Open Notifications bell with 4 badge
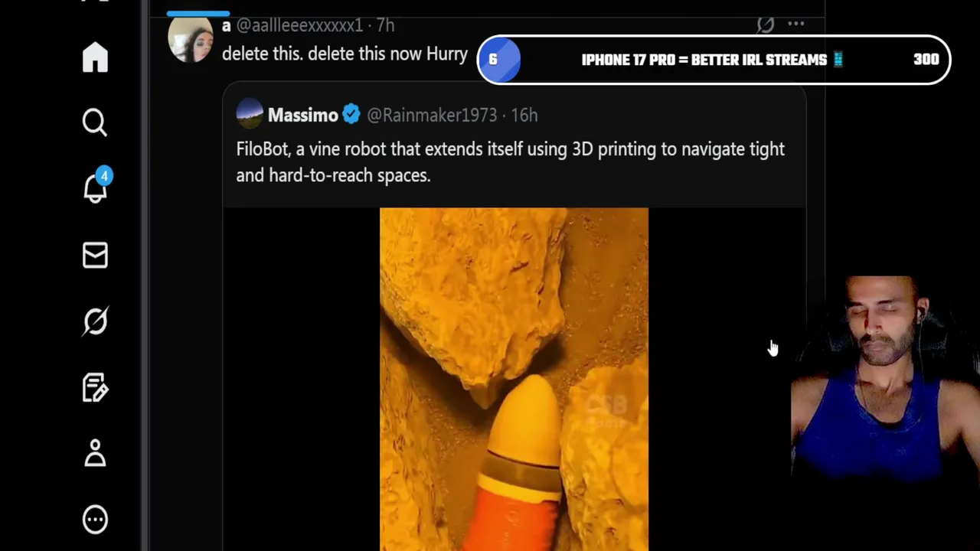This screenshot has height=551, width=980. click(x=96, y=186)
